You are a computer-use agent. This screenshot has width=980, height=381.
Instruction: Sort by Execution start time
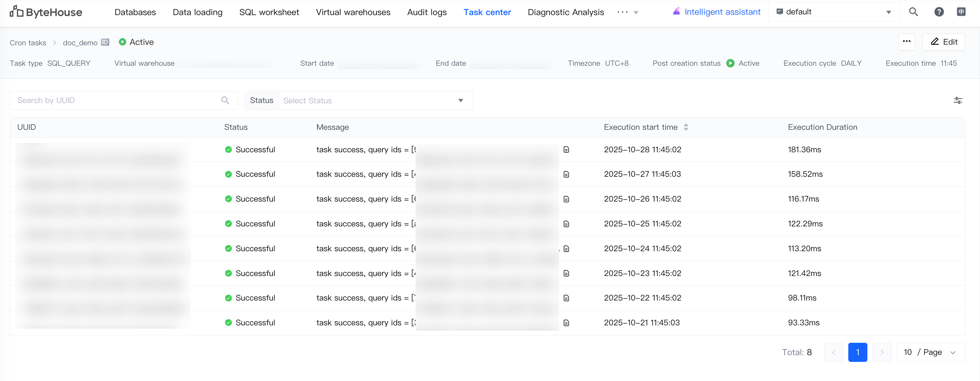pos(685,127)
